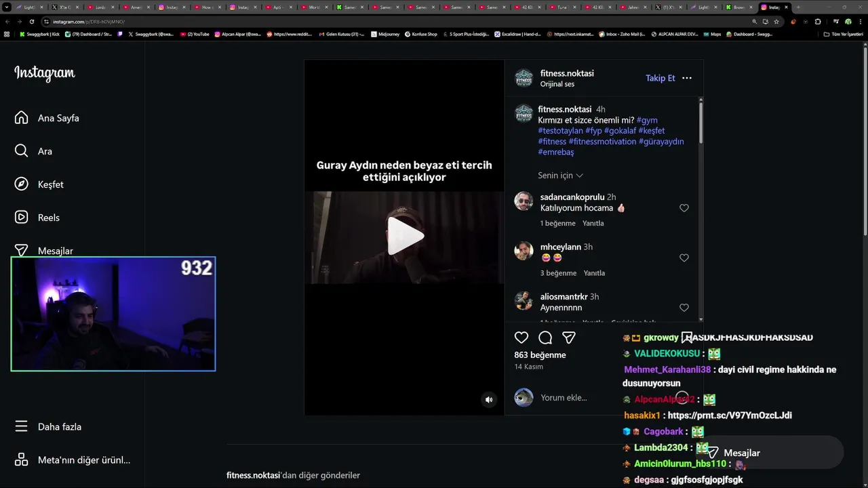Expand the Senin için comment sort dropdown
Screen dimensions: 868x488
[x=560, y=176]
